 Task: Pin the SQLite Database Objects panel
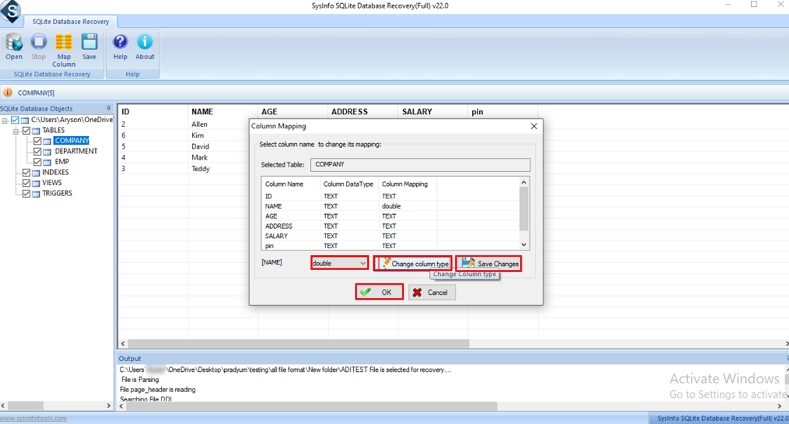pos(108,108)
